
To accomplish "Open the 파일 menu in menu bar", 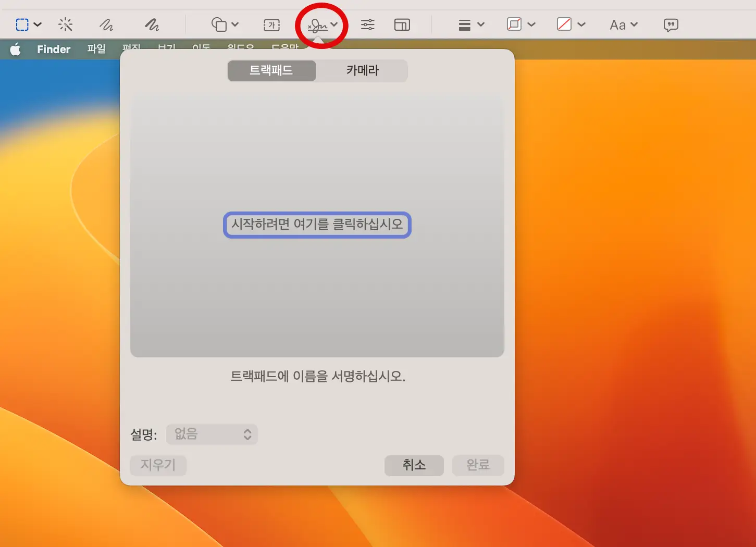I will [96, 49].
